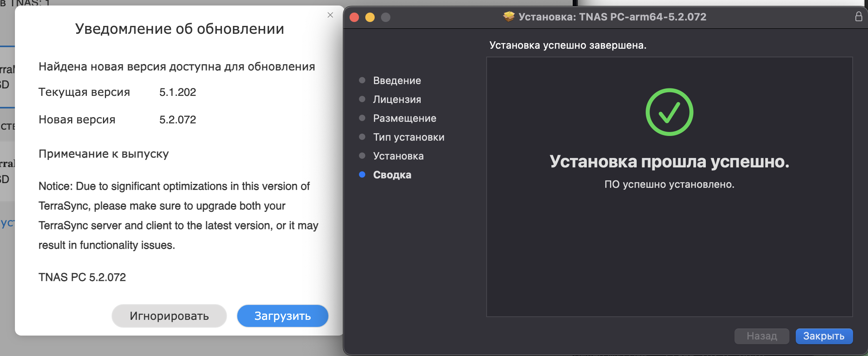Select the Лицензия step in installer sidebar
This screenshot has height=356, width=868.
pos(397,99)
